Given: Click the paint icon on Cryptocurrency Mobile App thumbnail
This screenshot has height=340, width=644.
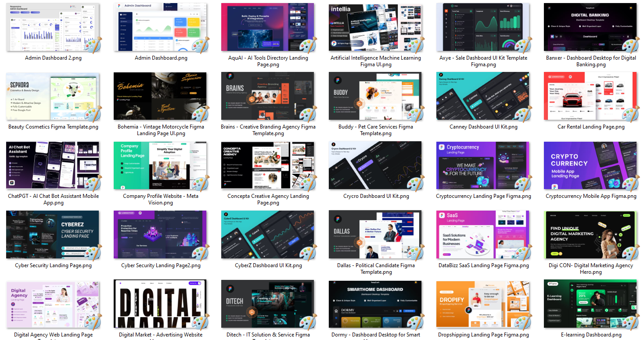Looking at the screenshot, I should (x=630, y=183).
